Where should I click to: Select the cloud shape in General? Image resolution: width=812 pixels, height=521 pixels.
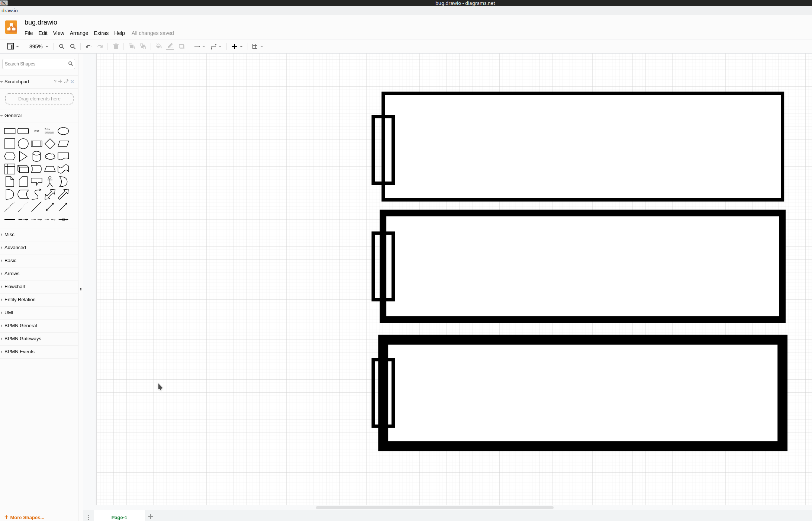pyautogui.click(x=50, y=156)
